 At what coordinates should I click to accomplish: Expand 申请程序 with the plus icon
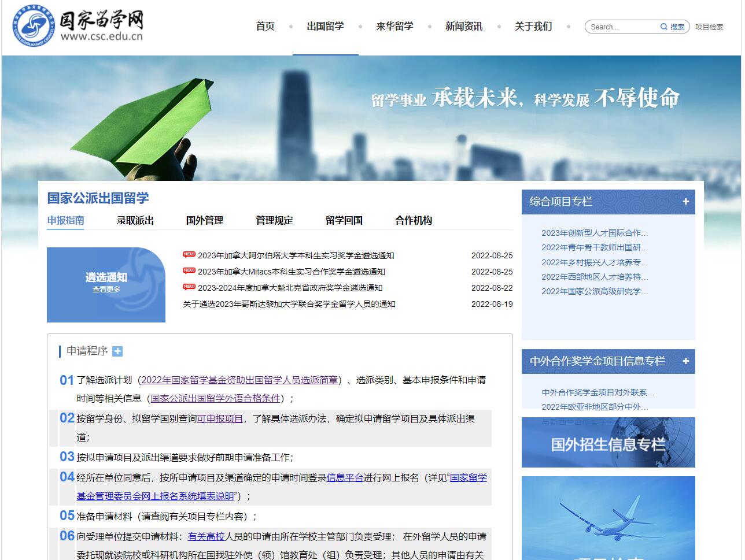pos(117,351)
